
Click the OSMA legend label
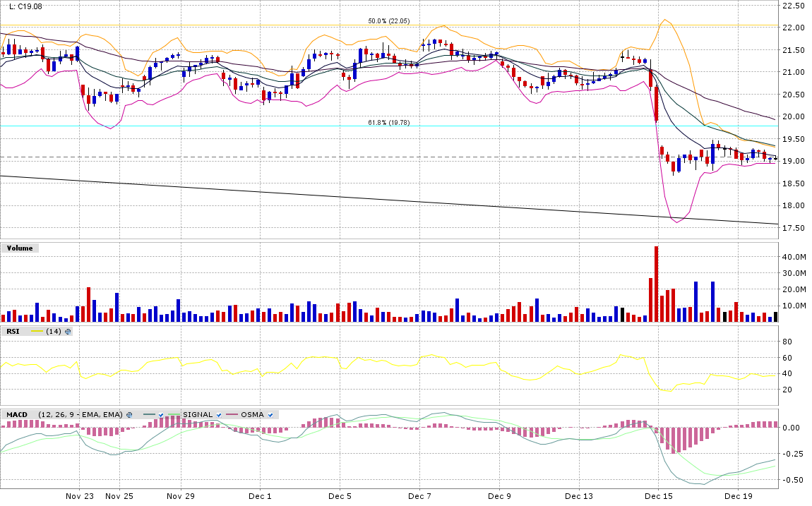253,415
